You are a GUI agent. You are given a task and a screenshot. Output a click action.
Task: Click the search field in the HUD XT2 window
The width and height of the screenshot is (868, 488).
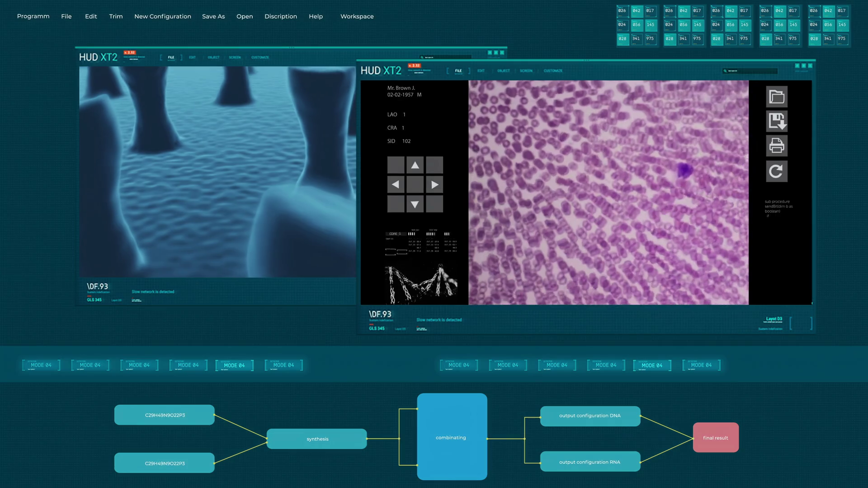tap(750, 70)
